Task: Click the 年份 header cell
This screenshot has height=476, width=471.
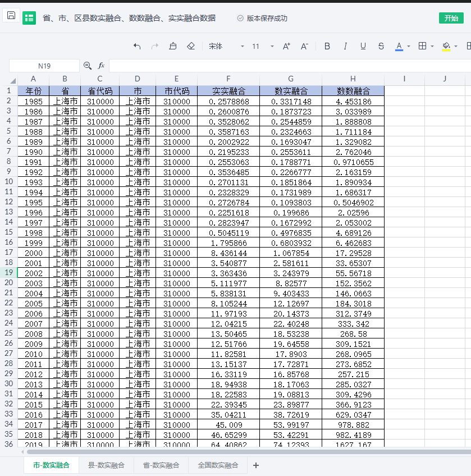Action: coord(34,91)
